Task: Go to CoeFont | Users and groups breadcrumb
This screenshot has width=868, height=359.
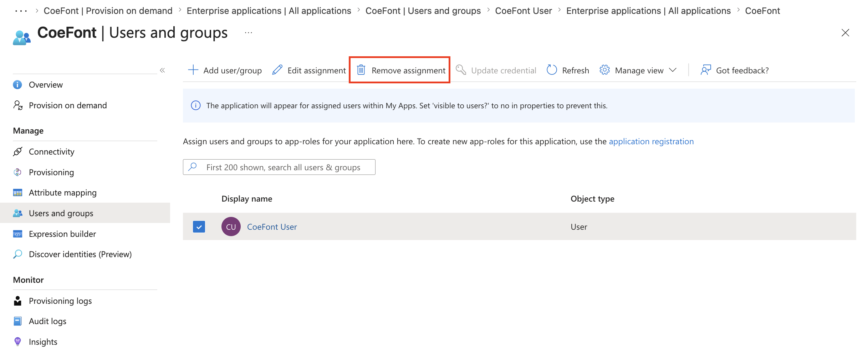Action: [423, 11]
